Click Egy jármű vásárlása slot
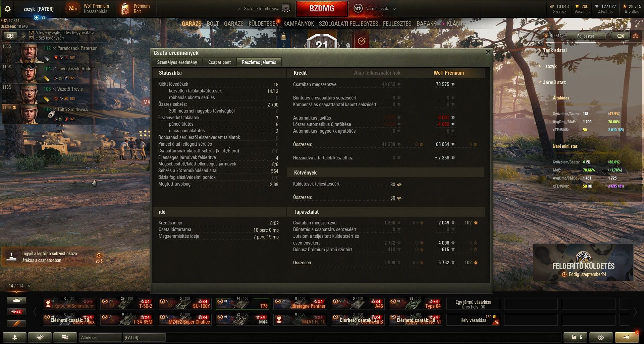The height and width of the screenshot is (344, 644). [473, 304]
